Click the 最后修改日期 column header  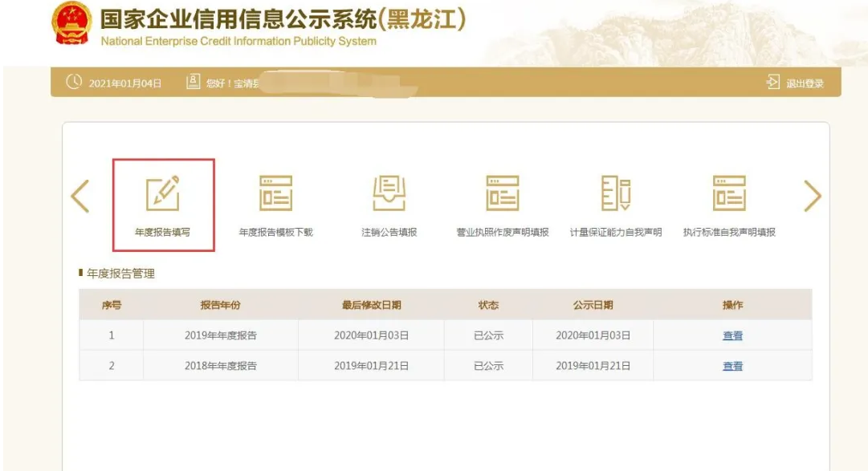(372, 305)
